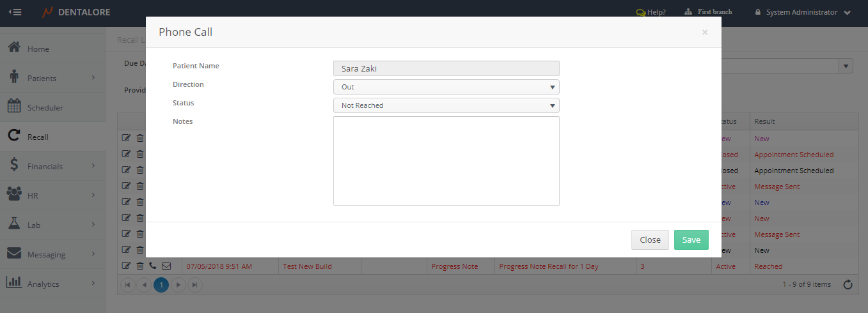Save the phone call record
The width and height of the screenshot is (868, 313).
tap(691, 240)
